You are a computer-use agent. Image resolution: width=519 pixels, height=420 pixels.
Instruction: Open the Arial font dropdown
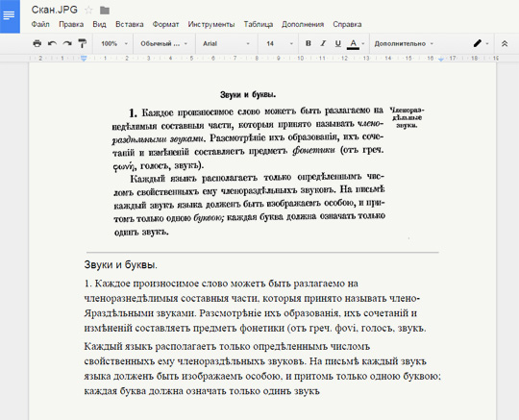226,43
